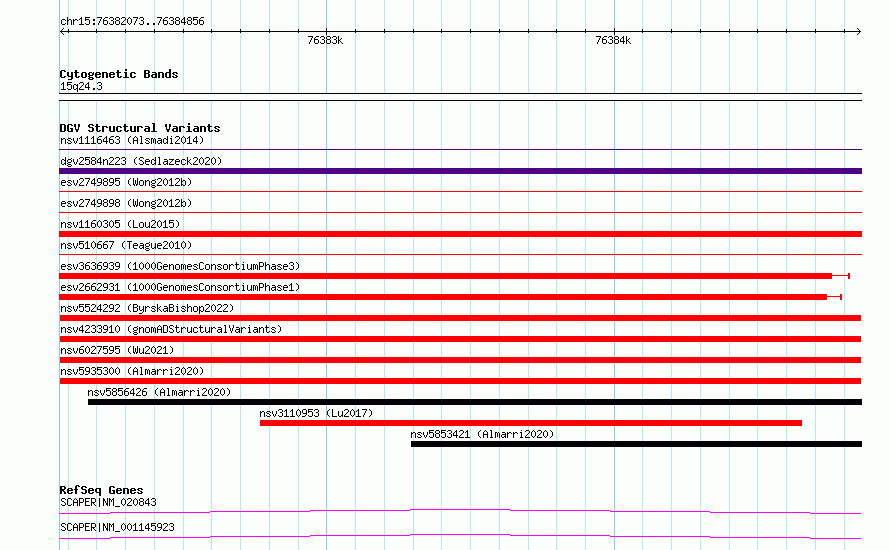This screenshot has width=890, height=550.
Task: Select variant nsv5853421 (Almarri2020) label
Action: pyautogui.click(x=482, y=434)
